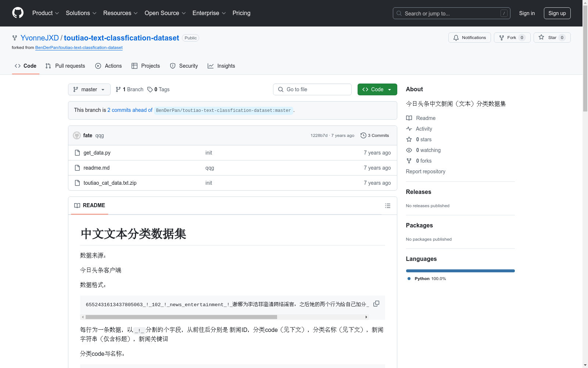The width and height of the screenshot is (588, 368).
Task: Open the README outline icon
Action: [x=388, y=206]
